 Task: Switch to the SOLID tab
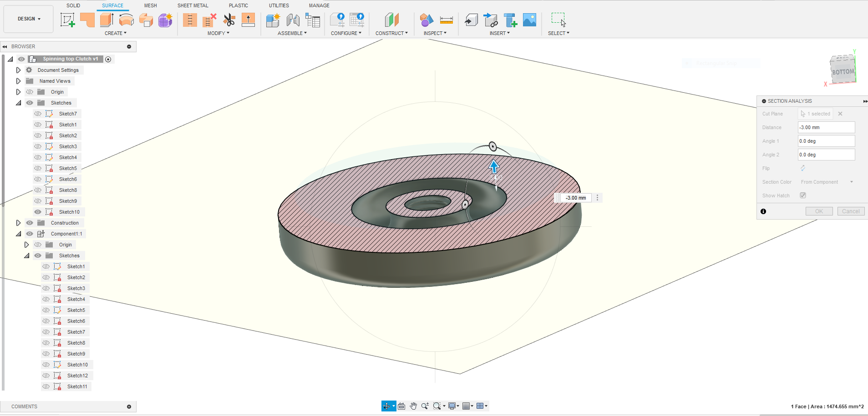[73, 5]
